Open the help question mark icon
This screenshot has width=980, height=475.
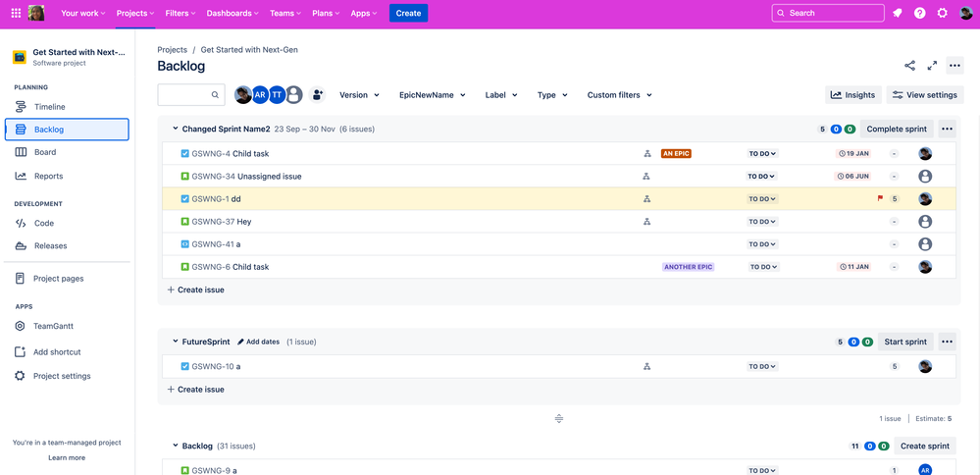point(919,13)
